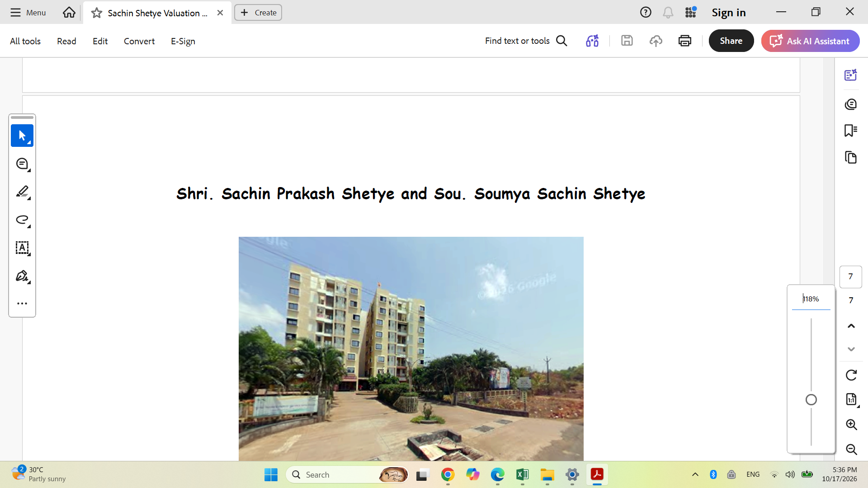The height and width of the screenshot is (488, 868).
Task: Pick the freehand draw loop tool
Action: 22,220
